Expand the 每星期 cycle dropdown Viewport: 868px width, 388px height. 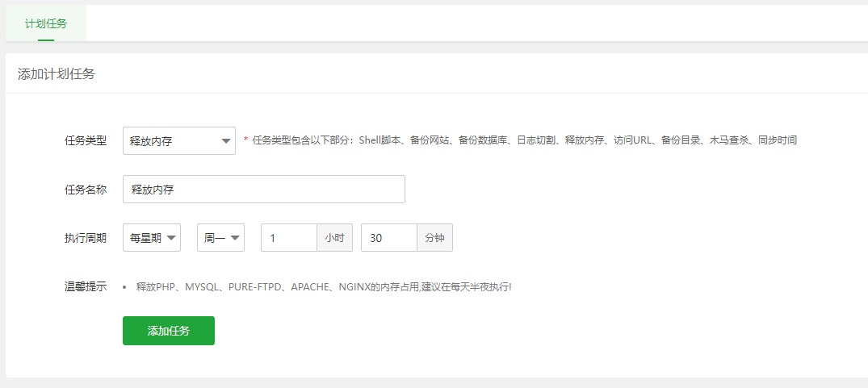152,238
